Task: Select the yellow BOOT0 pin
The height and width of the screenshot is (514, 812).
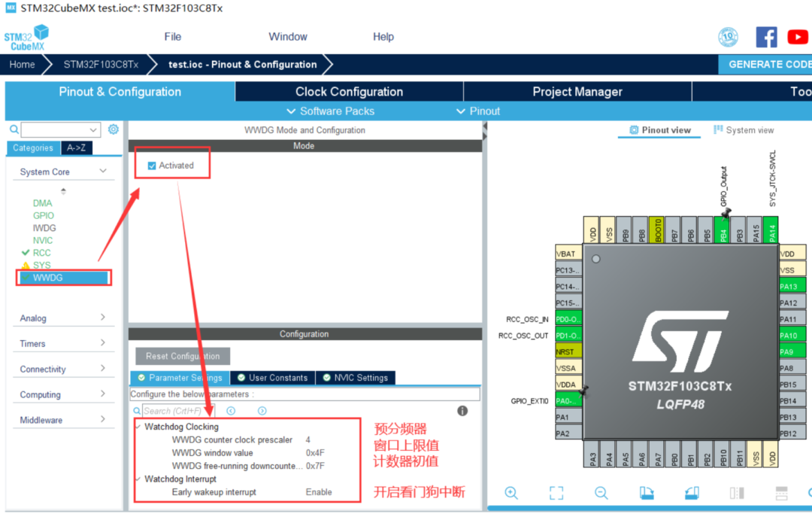Action: pos(658,230)
